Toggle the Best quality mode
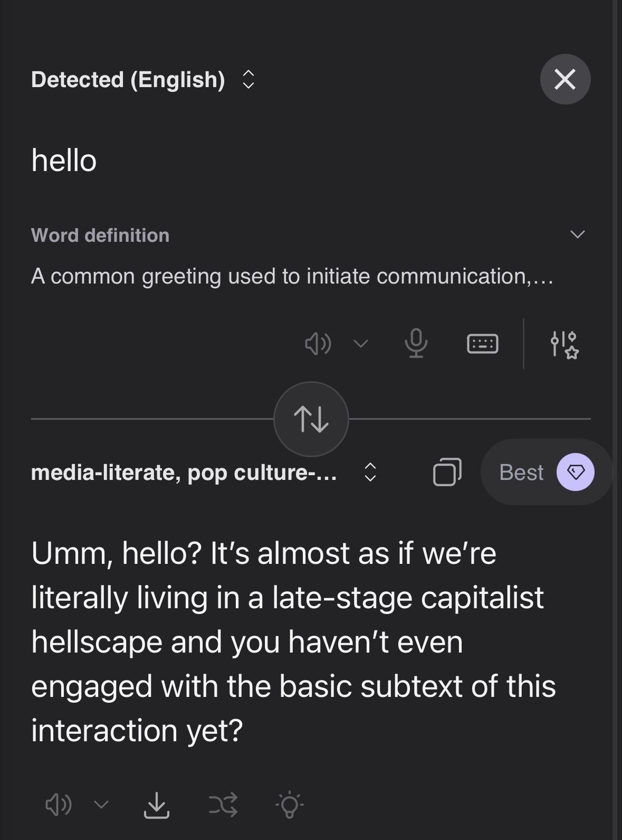The image size is (622, 840). tap(546, 472)
